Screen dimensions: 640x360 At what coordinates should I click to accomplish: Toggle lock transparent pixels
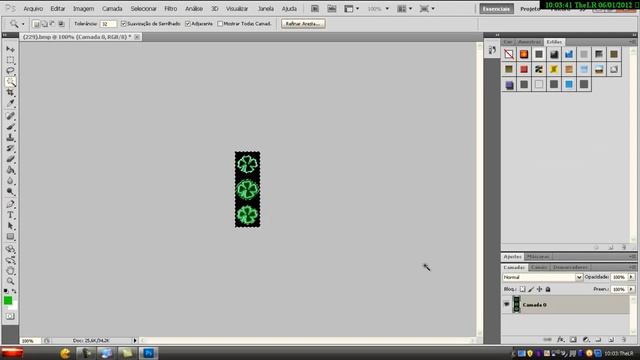(522, 289)
